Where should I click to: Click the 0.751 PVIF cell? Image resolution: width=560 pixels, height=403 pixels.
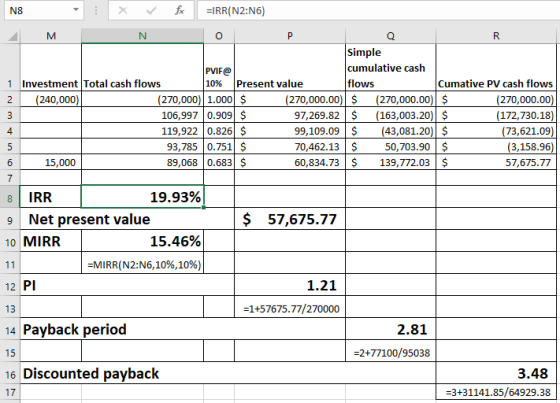click(219, 146)
